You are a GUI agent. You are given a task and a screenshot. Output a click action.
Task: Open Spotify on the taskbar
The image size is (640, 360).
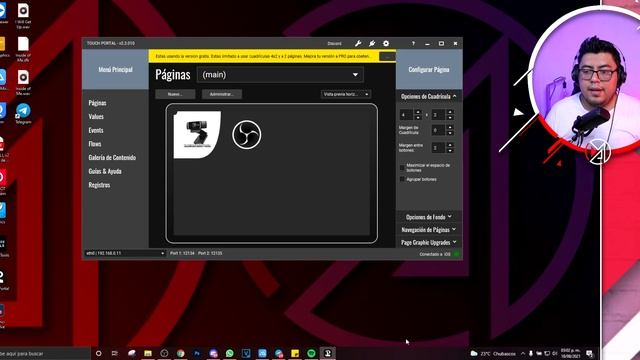tap(311, 353)
